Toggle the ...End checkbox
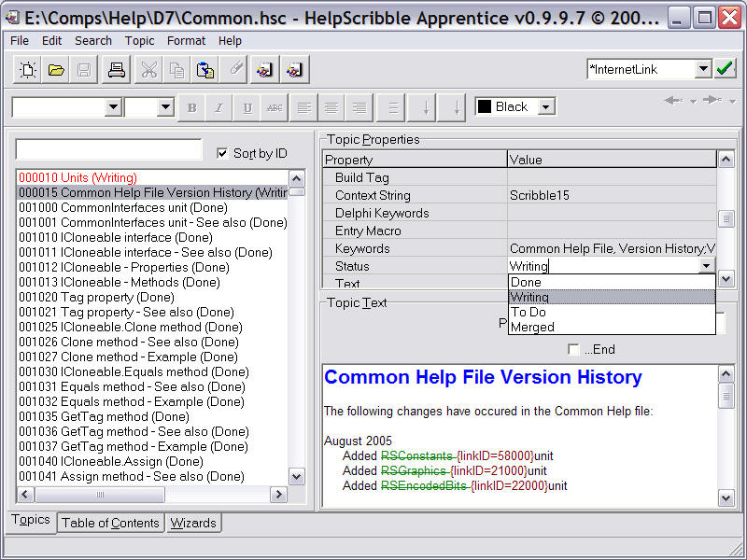 (x=574, y=350)
